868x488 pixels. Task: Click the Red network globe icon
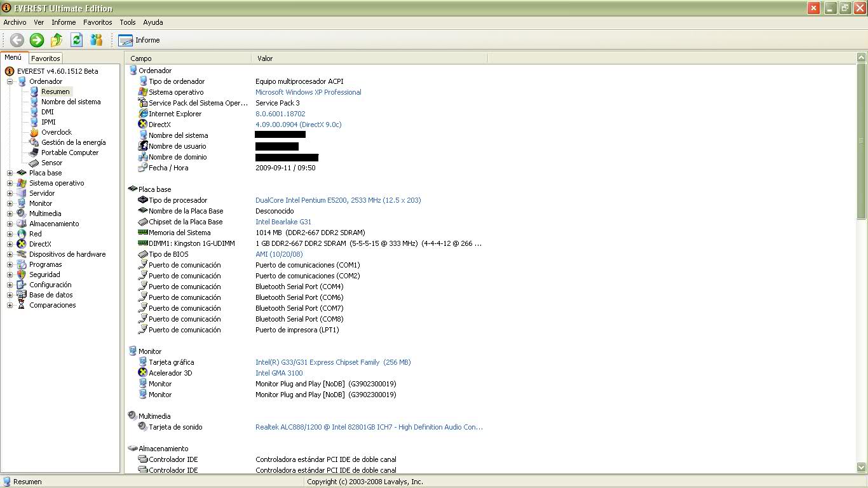(x=22, y=234)
